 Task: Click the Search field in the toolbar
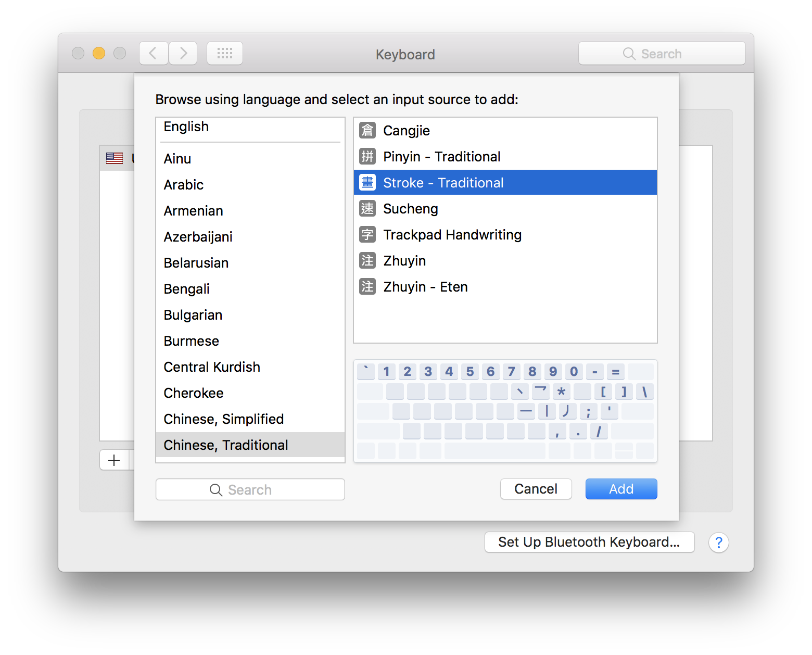click(x=662, y=53)
